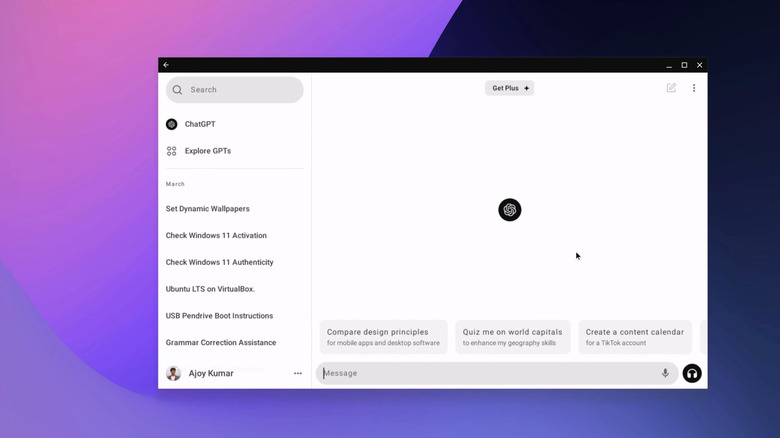Click the central ChatGPT logo
Image resolution: width=780 pixels, height=438 pixels.
click(509, 210)
